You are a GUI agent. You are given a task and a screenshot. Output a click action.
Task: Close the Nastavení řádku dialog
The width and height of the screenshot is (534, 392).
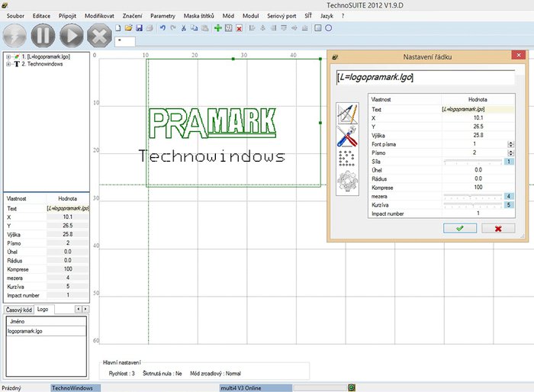tap(518, 55)
